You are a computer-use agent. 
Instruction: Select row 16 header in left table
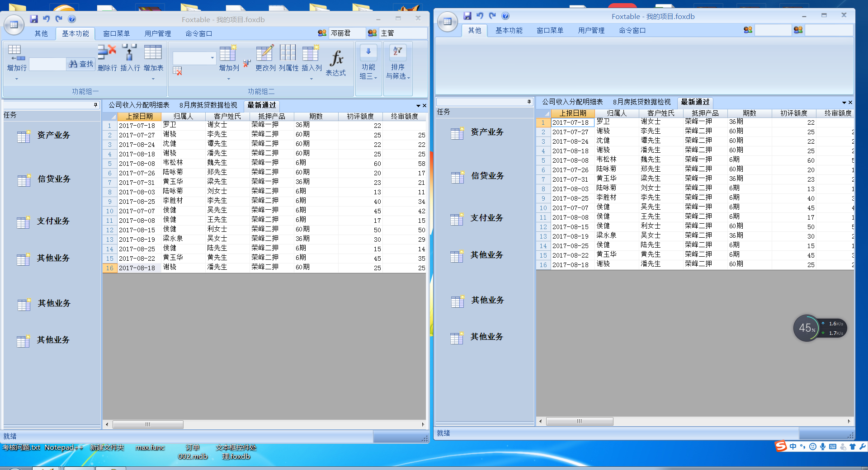[109, 268]
